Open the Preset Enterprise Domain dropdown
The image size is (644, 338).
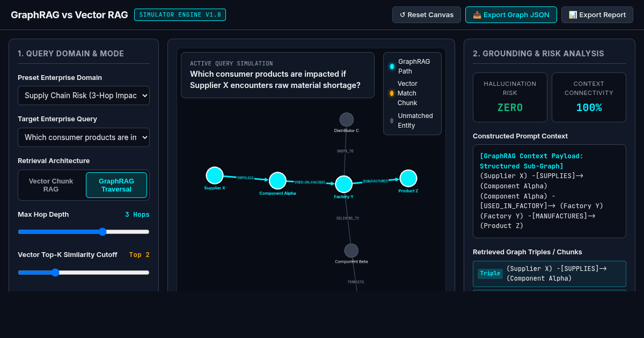pyautogui.click(x=84, y=95)
